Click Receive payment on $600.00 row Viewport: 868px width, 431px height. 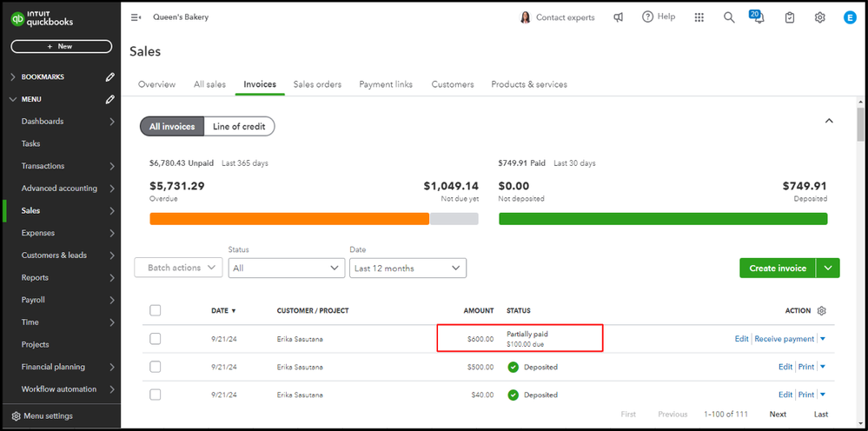coord(785,339)
